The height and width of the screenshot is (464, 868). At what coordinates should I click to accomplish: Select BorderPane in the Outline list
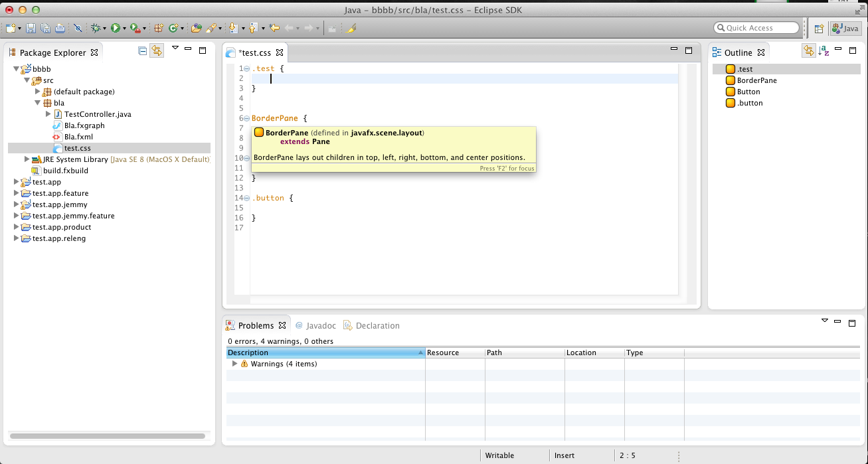(x=756, y=80)
